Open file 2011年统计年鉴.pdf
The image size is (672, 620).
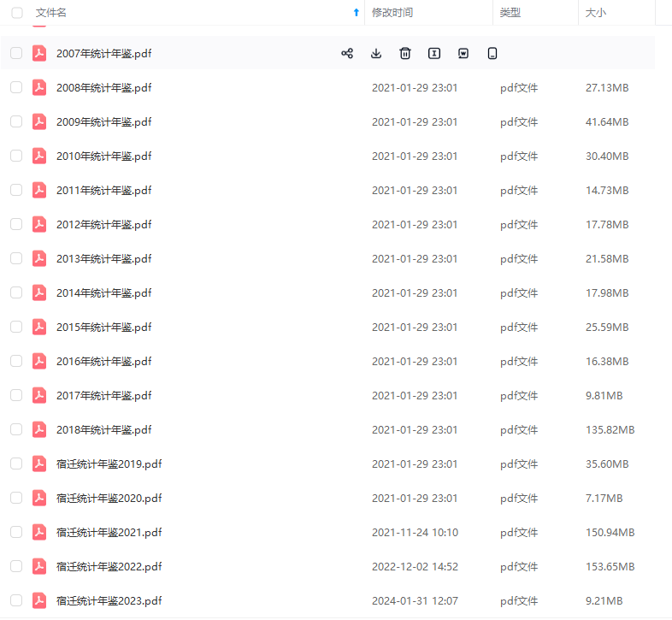[104, 190]
